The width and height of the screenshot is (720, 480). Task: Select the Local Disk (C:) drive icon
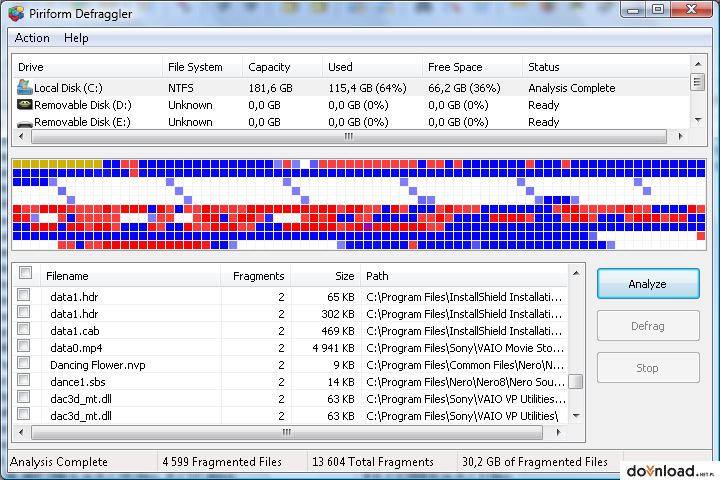(x=25, y=87)
